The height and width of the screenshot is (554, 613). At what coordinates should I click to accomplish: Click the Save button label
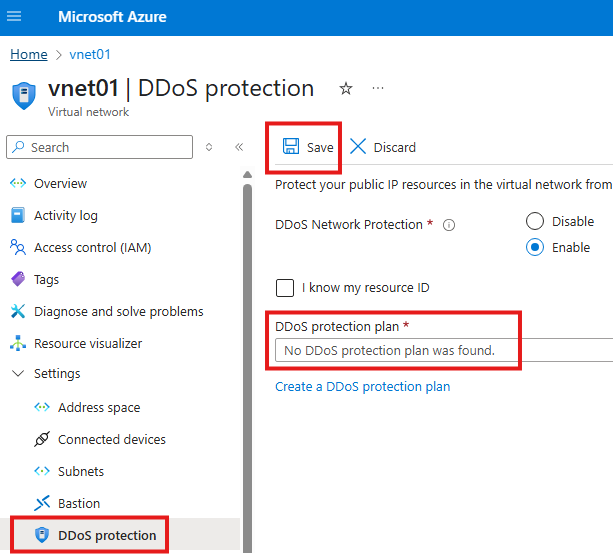pos(320,147)
